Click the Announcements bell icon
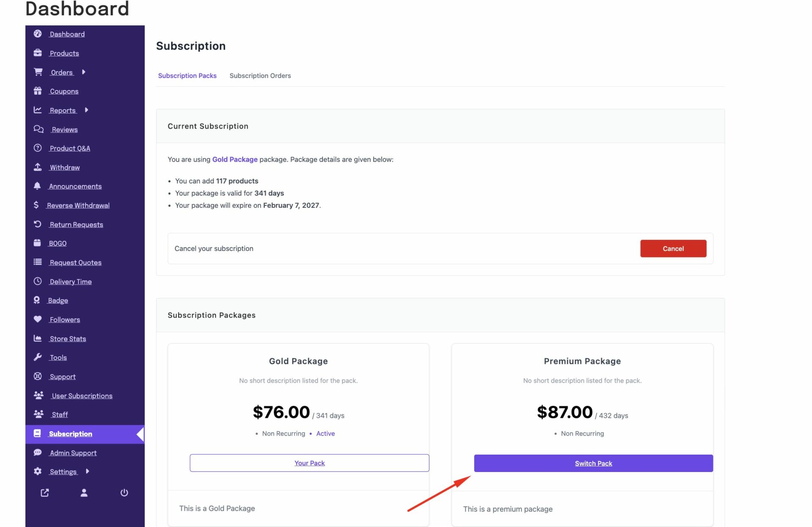Screen dimensions: 812x527 (37, 186)
